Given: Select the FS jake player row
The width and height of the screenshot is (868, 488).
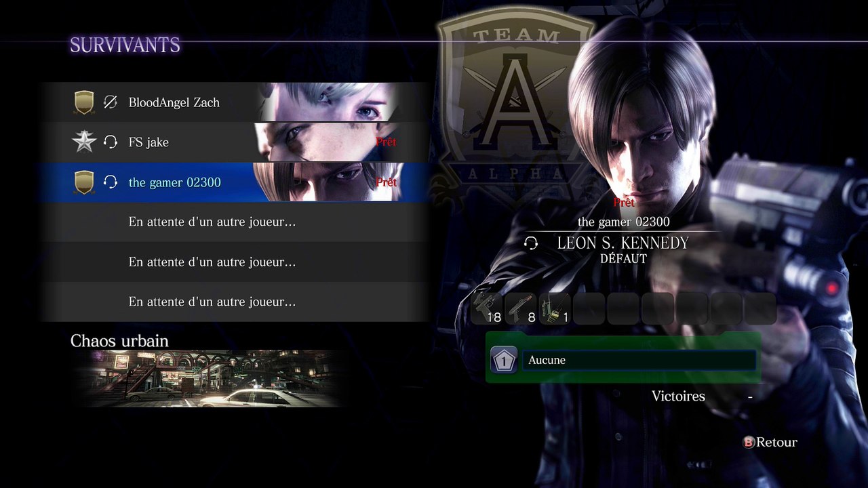Looking at the screenshot, I should pyautogui.click(x=235, y=142).
